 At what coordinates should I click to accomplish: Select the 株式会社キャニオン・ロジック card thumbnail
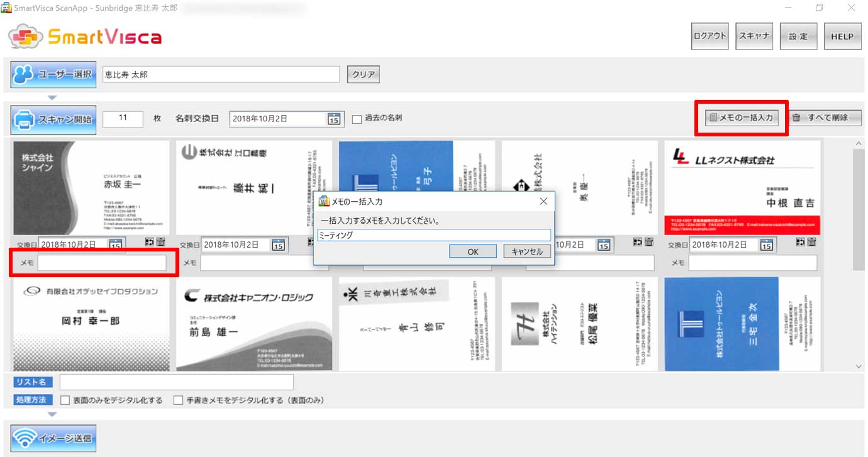[x=254, y=324]
